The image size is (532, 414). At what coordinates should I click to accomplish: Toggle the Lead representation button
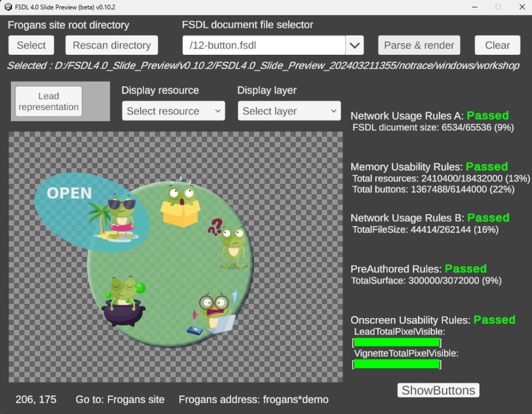click(x=49, y=101)
